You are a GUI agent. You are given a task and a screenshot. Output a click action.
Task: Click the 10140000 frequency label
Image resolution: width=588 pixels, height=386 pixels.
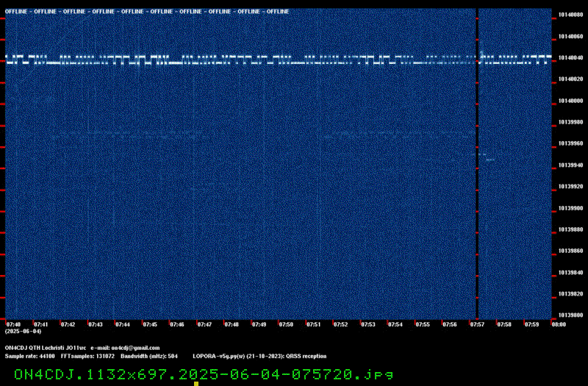point(571,101)
